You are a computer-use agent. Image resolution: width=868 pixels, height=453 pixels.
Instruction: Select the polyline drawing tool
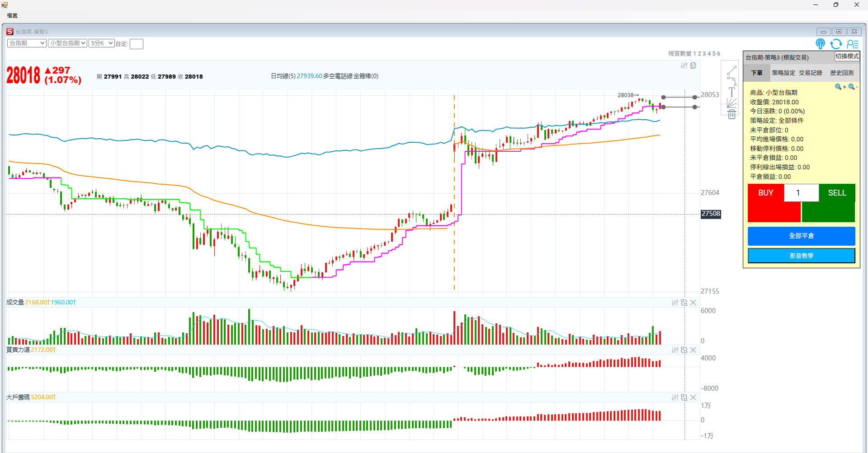[731, 81]
